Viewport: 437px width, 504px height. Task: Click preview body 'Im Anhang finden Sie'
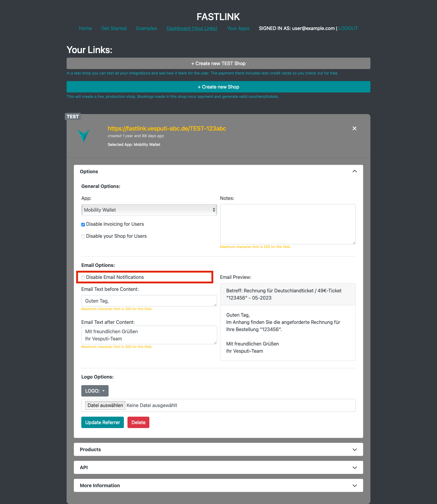point(283,326)
